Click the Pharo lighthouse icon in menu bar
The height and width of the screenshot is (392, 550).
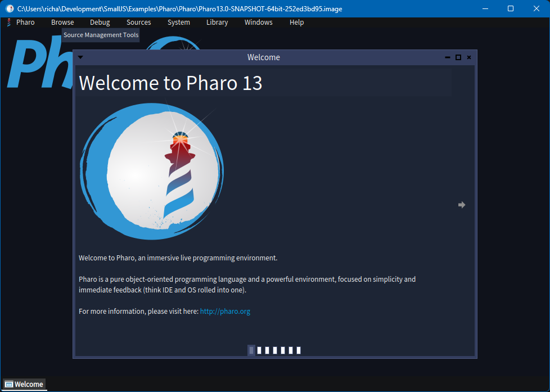(9, 22)
